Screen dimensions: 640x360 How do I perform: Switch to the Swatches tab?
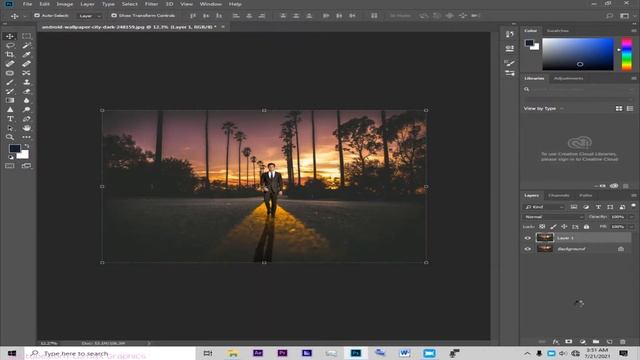(558, 31)
